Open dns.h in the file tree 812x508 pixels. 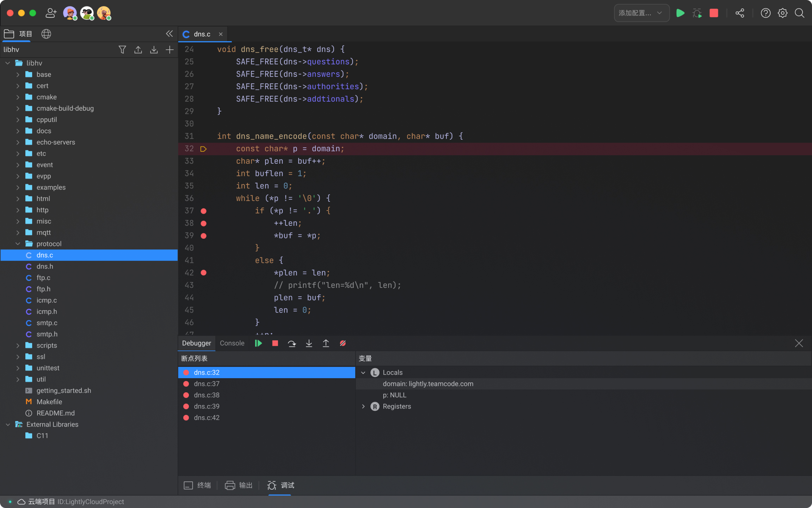coord(89,266)
